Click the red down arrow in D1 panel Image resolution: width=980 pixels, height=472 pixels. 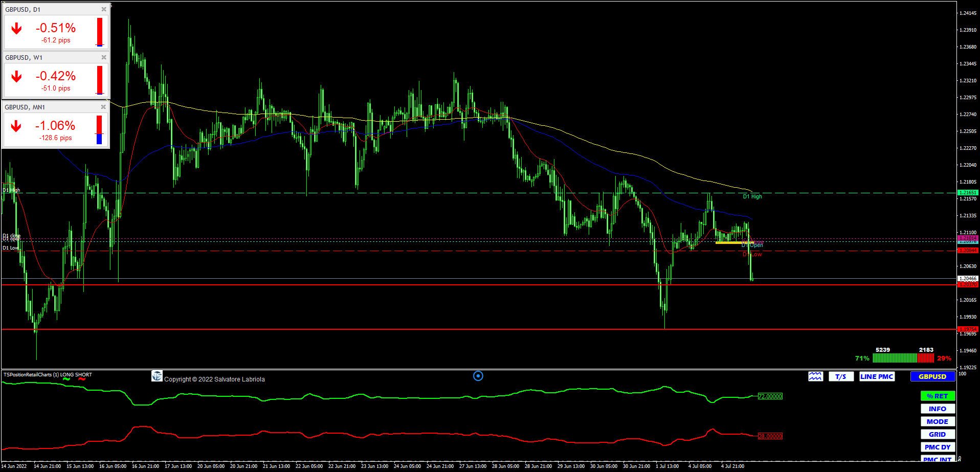click(16, 29)
